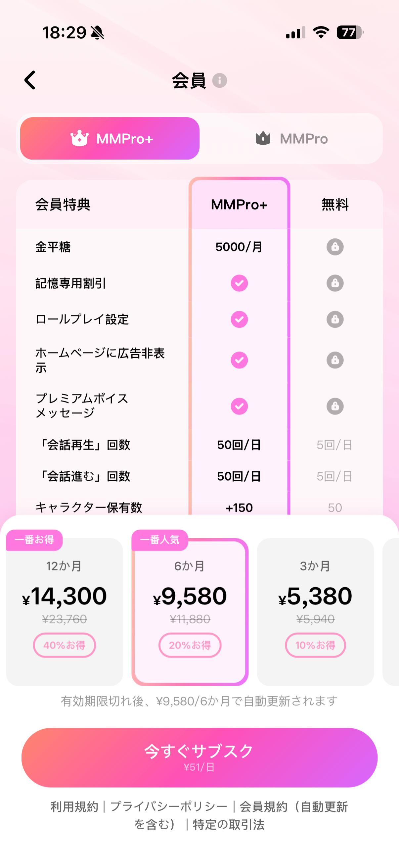Tap the pink checkmark for プレミアムボイスメッセージ
Image resolution: width=399 pixels, height=868 pixels.
pos(239,406)
